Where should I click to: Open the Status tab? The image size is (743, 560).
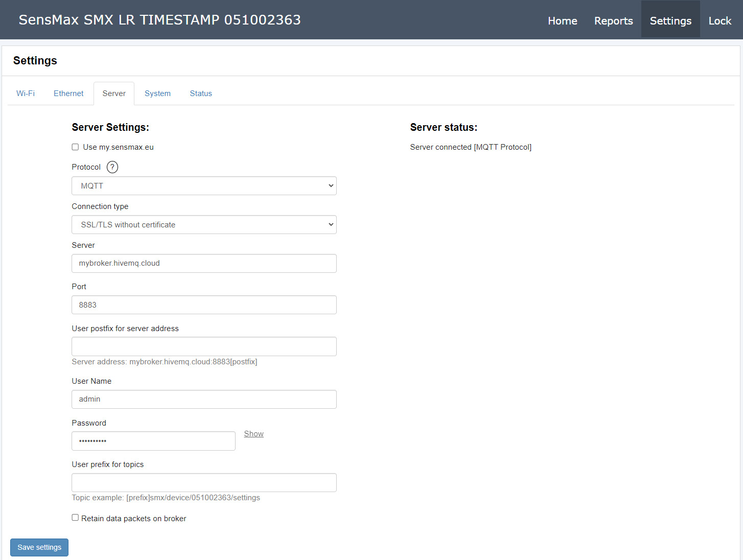pyautogui.click(x=201, y=94)
